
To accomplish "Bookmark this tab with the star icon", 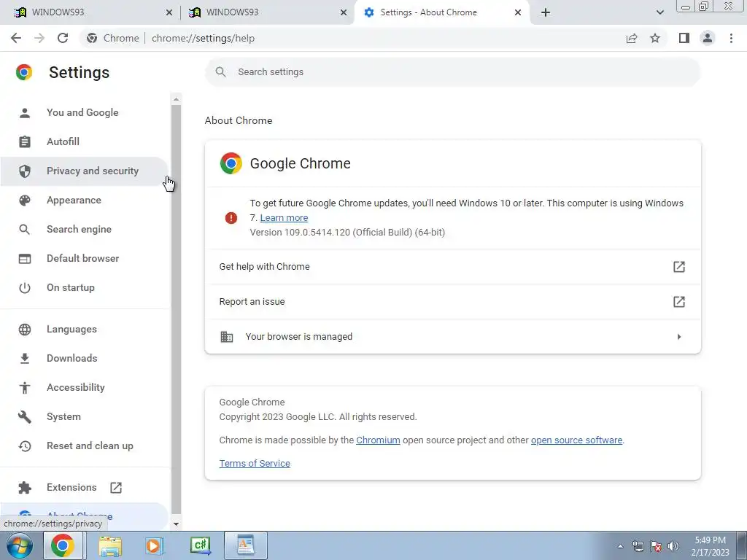I will 655,38.
